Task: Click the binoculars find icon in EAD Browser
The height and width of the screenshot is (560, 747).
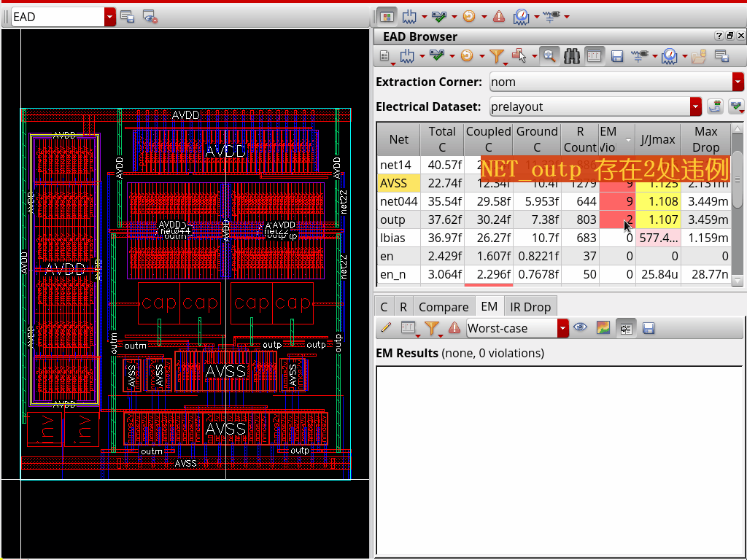Action: pos(572,55)
